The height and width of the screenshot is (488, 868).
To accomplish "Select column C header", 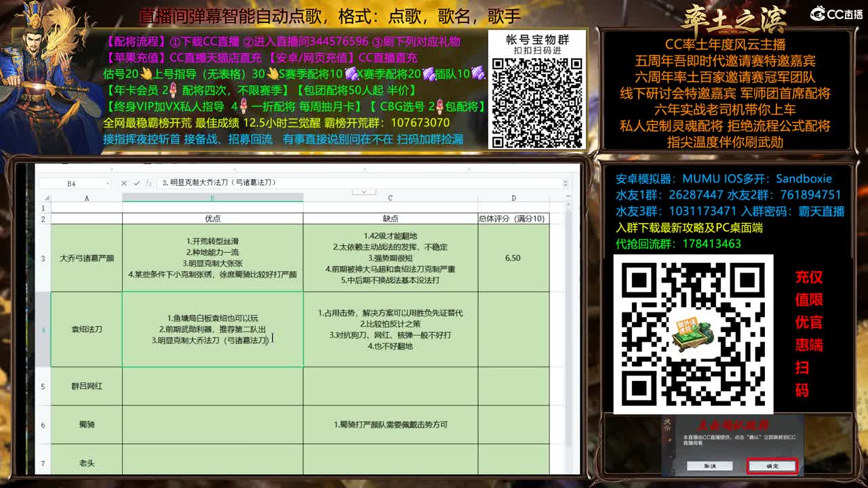I will [390, 198].
